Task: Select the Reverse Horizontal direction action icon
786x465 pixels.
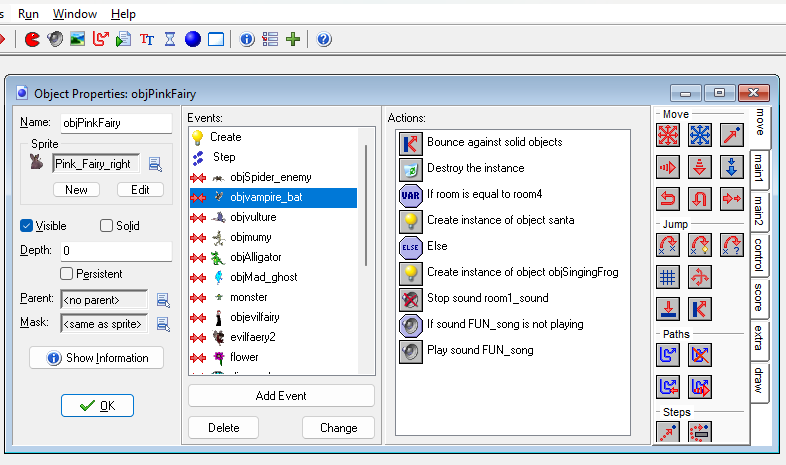Action: click(x=669, y=198)
